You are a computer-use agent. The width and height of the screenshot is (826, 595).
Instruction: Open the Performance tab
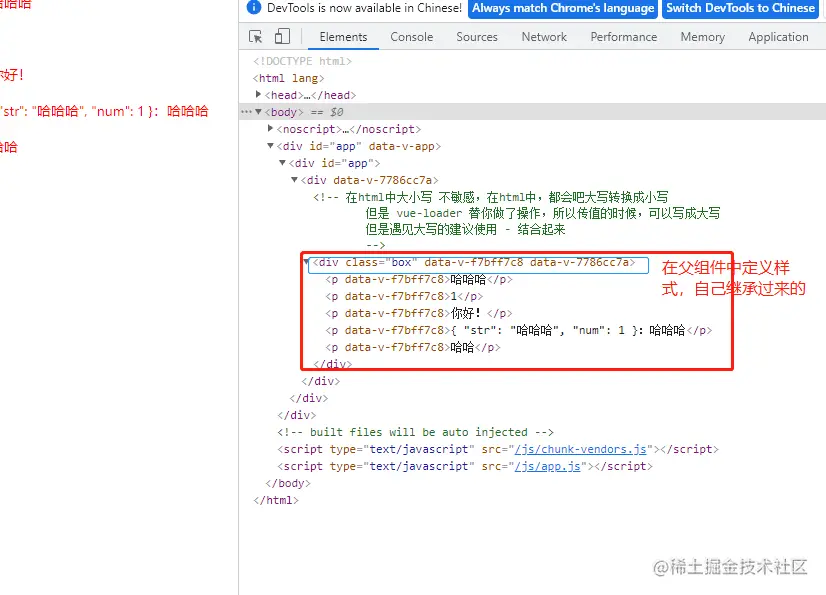tap(623, 36)
